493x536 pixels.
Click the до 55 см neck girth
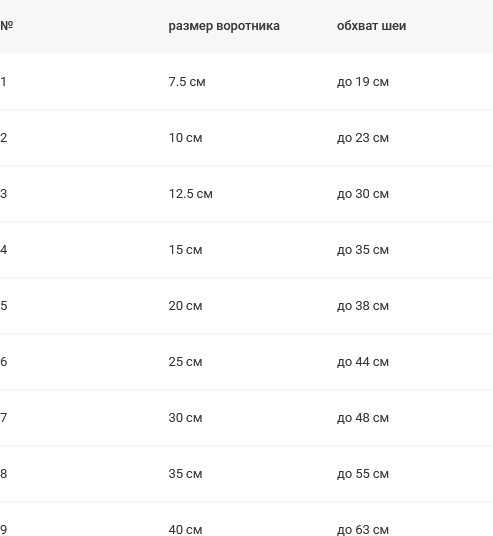(x=363, y=474)
